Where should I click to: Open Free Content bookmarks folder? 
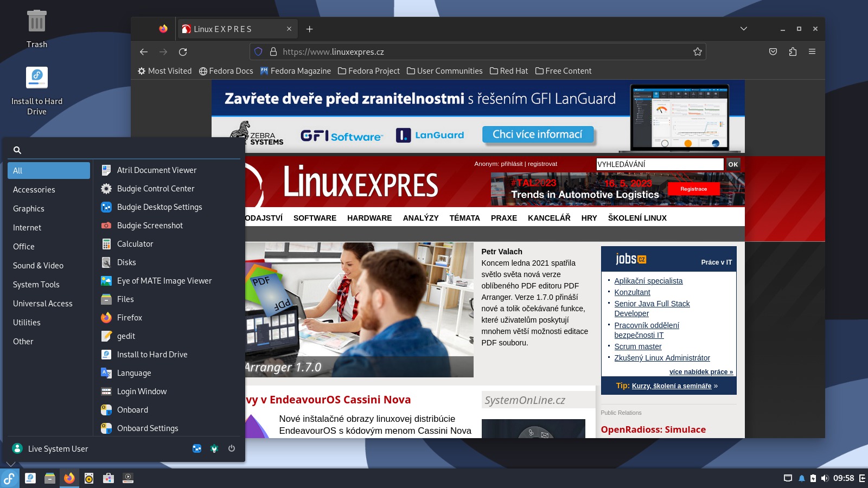click(x=564, y=71)
